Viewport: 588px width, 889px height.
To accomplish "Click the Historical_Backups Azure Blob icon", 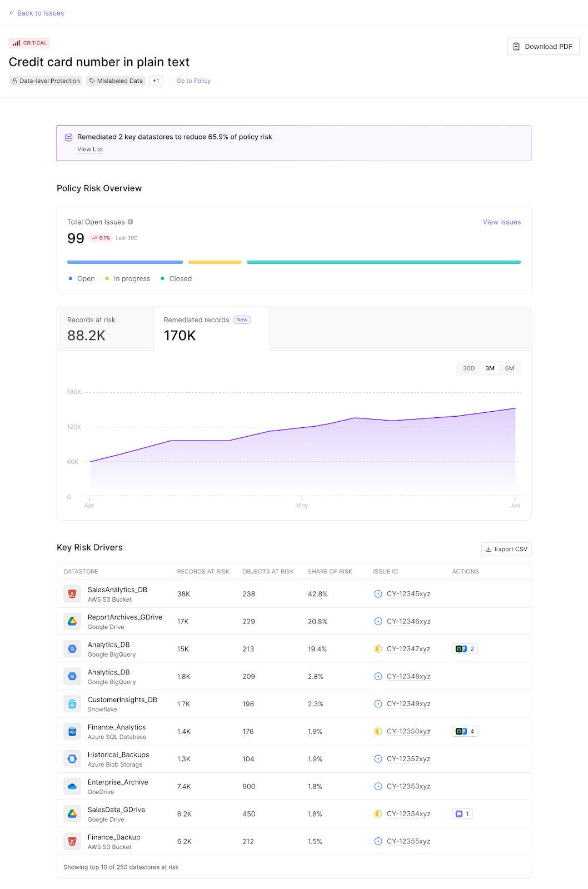I will click(72, 759).
